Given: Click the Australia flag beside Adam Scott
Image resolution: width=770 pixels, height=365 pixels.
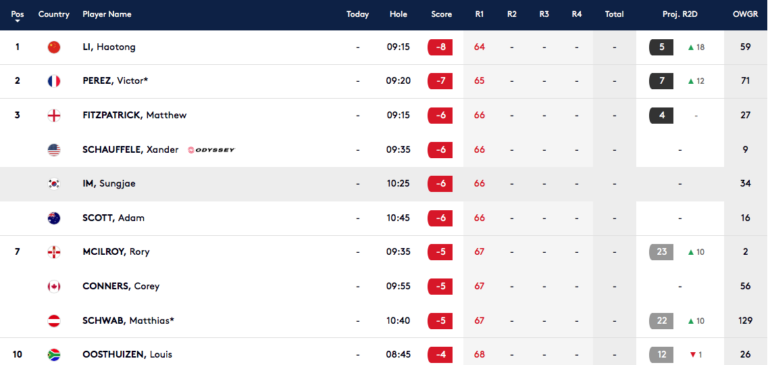Looking at the screenshot, I should click(x=54, y=218).
